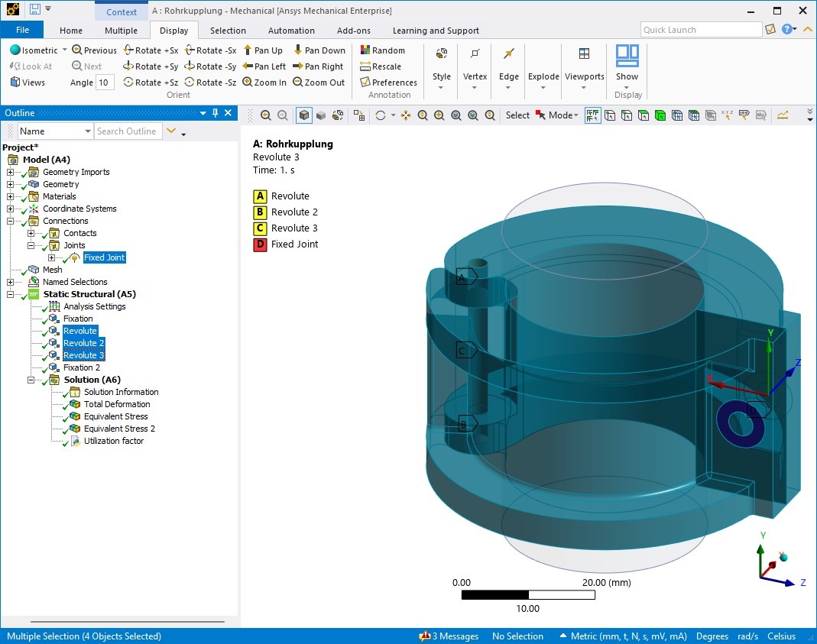The width and height of the screenshot is (817, 644).
Task: Click the Viewports layout icon
Action: pos(584,54)
